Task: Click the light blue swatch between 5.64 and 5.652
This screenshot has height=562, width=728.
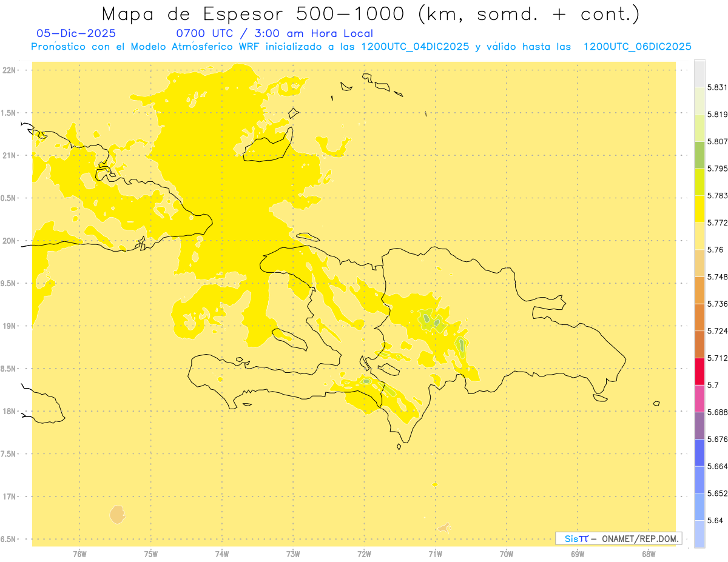Action: click(699, 507)
